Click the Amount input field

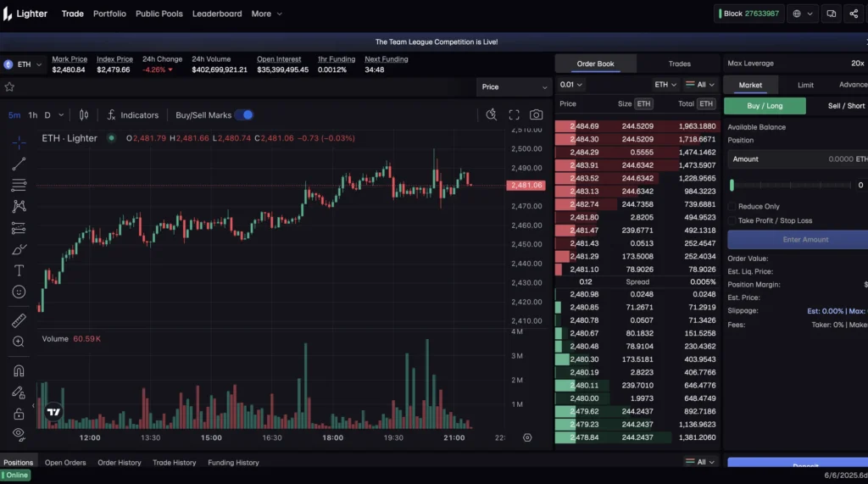[798, 159]
